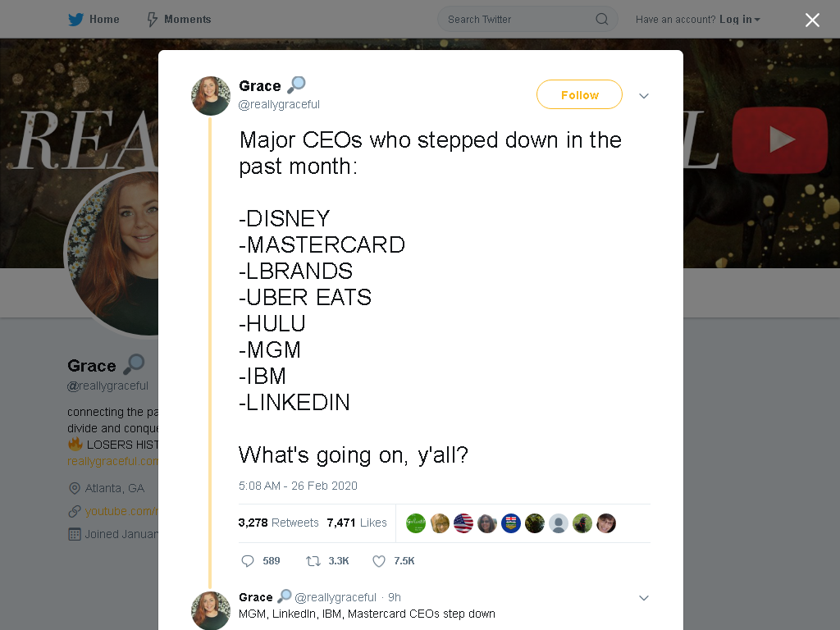Click the reply speech bubble icon
Screen dimensions: 840x630
[x=248, y=561]
